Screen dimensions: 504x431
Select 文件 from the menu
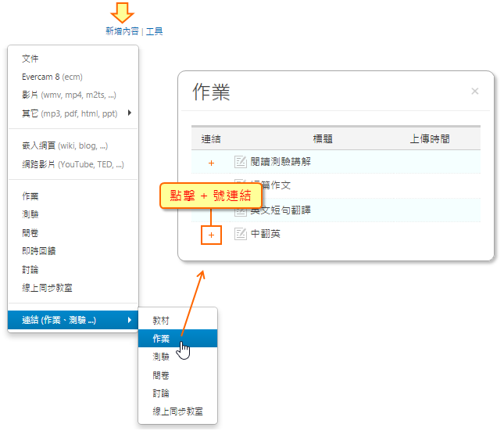[x=30, y=59]
